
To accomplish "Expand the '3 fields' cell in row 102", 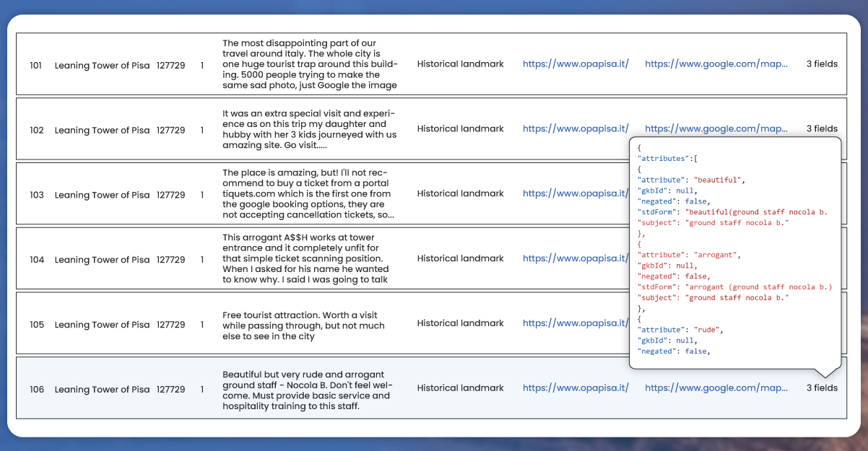I will (822, 129).
